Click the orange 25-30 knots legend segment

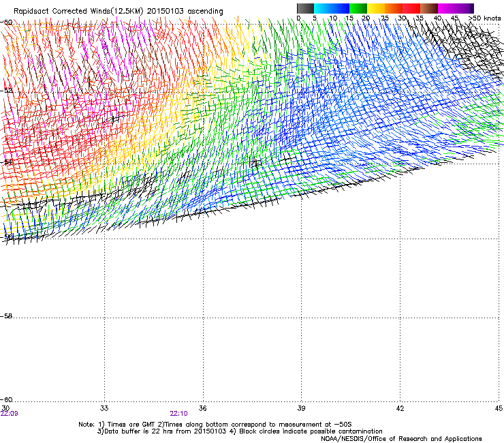point(394,8)
